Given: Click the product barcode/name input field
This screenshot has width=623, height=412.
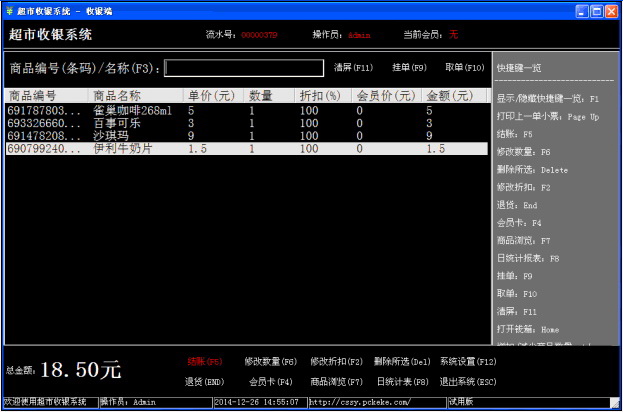Looking at the screenshot, I should click(244, 68).
